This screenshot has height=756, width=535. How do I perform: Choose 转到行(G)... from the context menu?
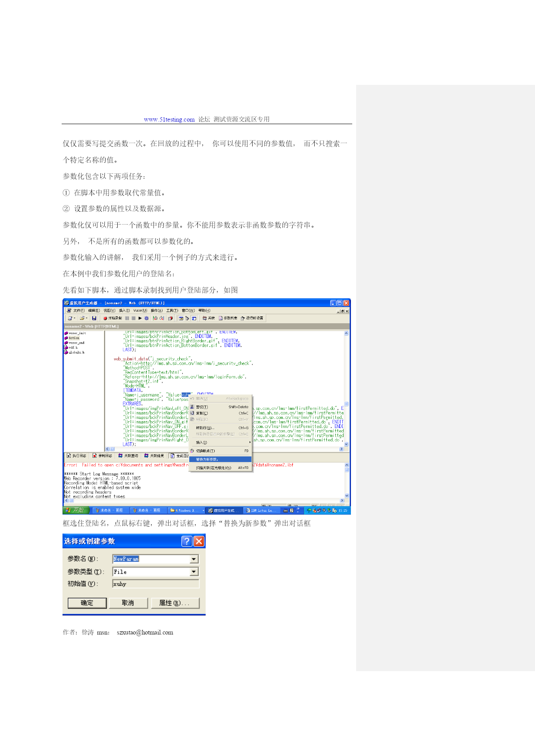(x=220, y=428)
